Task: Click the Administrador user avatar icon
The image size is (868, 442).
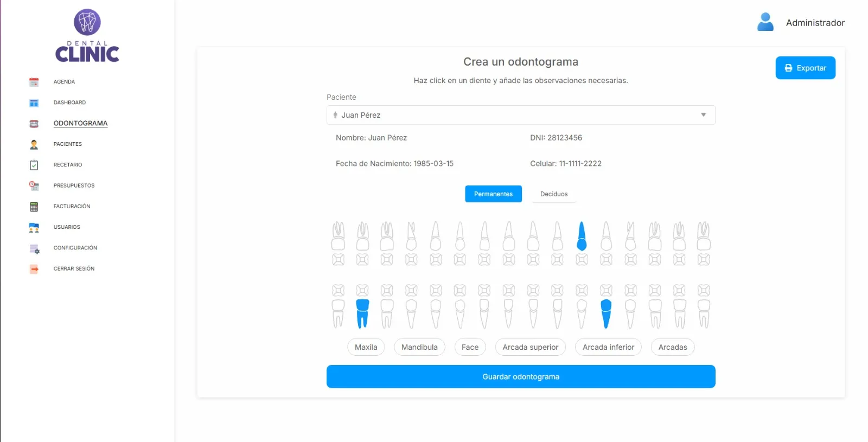Action: tap(765, 22)
